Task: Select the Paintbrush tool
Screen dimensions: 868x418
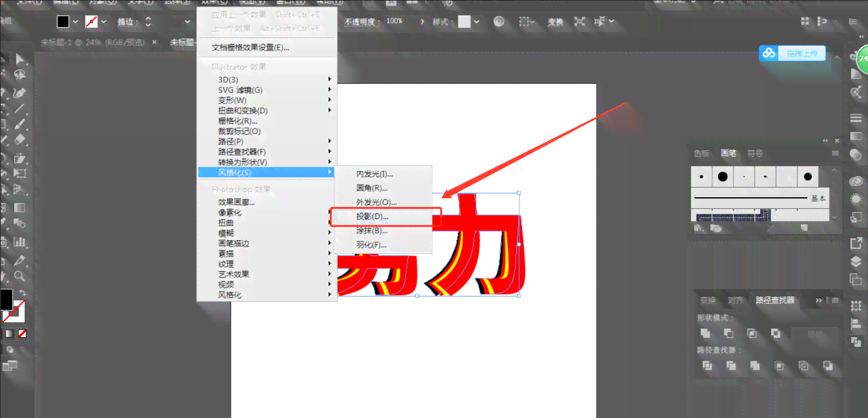Action: point(20,124)
